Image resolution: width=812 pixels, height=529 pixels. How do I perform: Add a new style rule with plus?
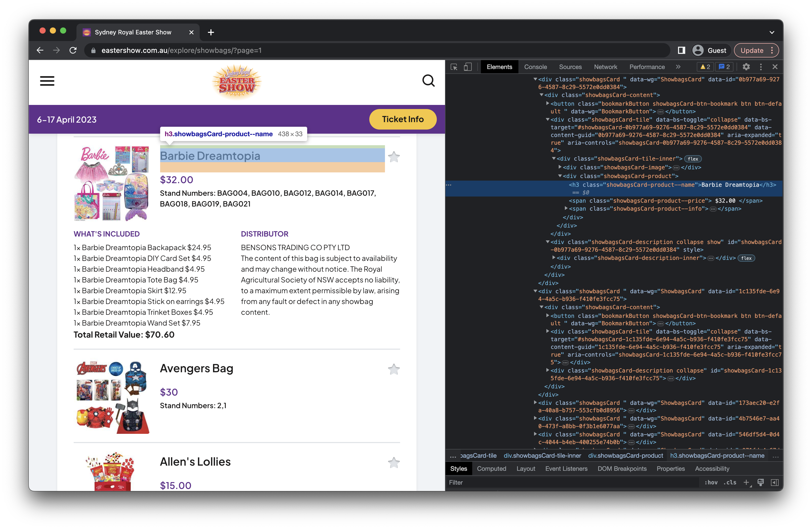coord(746,482)
